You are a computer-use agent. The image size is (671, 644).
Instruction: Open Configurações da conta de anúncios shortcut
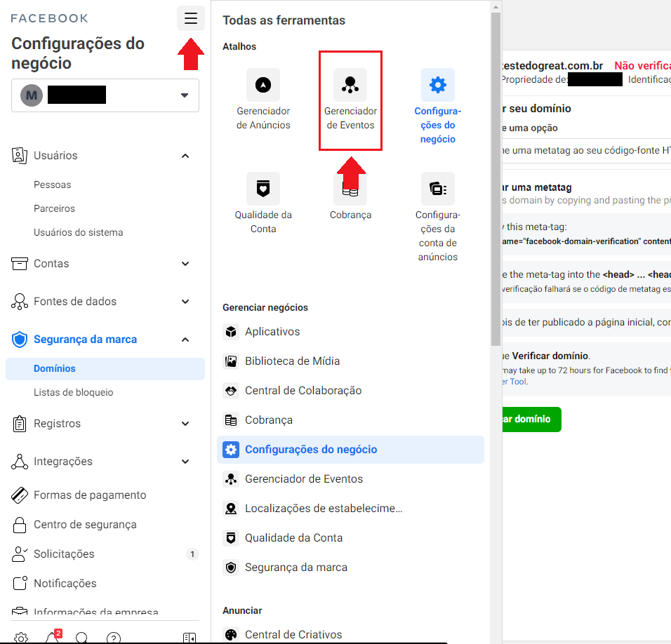point(437,217)
